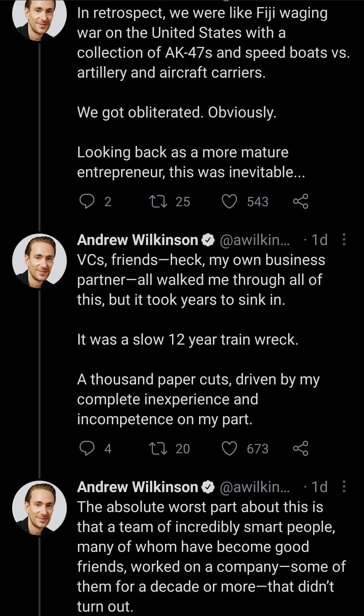The width and height of the screenshot is (364, 616).
Task: Open more options for the worst part tweet
Action: (x=344, y=487)
